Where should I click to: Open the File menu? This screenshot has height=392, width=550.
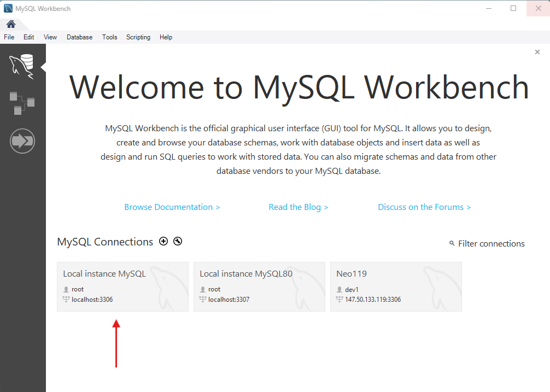(9, 37)
